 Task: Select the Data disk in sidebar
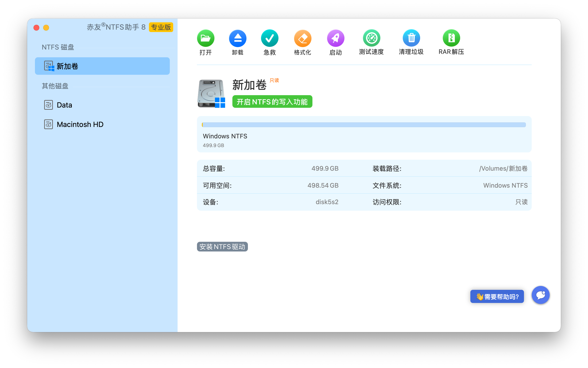coord(102,105)
